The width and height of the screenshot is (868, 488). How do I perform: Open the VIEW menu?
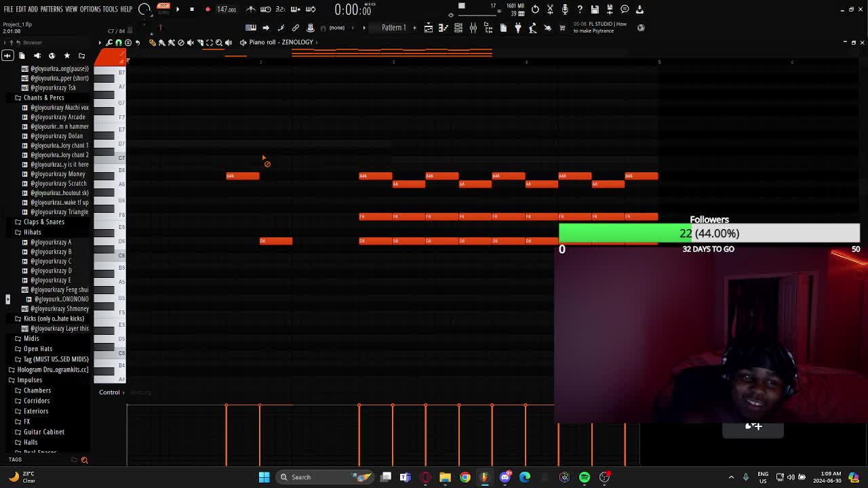tap(71, 9)
